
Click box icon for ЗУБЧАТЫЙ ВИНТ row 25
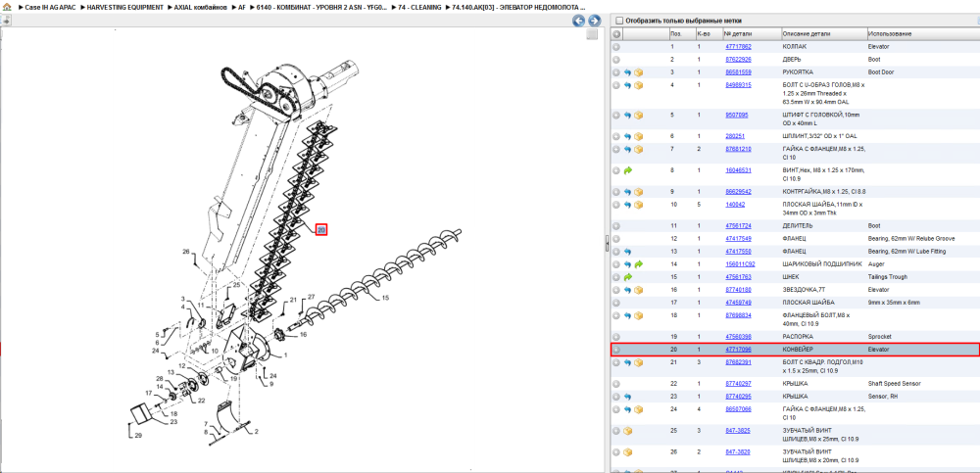pos(627,431)
